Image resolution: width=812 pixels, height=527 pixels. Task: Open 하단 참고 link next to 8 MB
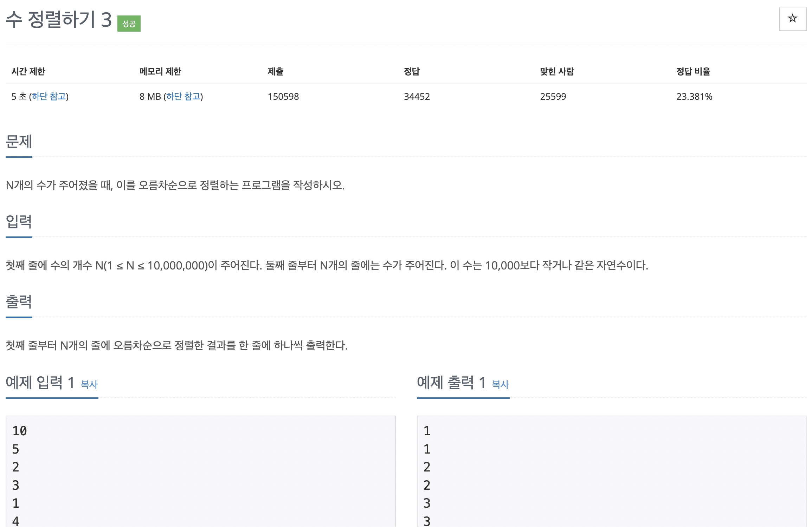(x=183, y=96)
